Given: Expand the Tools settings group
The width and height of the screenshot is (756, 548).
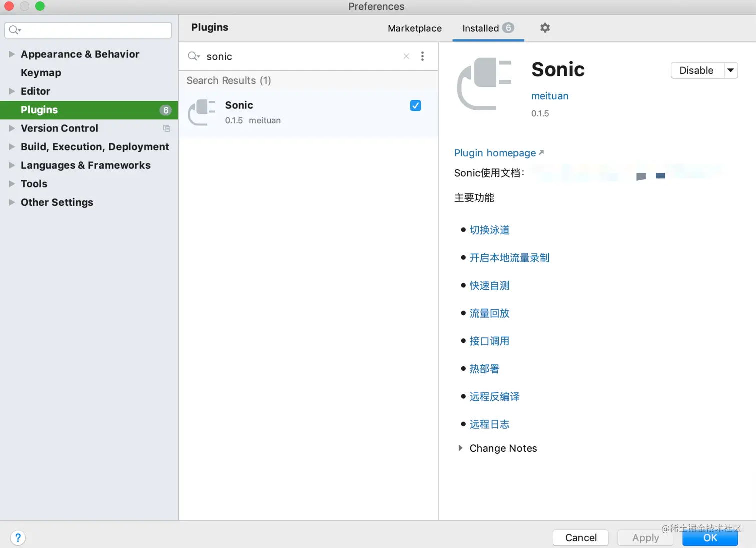Looking at the screenshot, I should pos(12,184).
